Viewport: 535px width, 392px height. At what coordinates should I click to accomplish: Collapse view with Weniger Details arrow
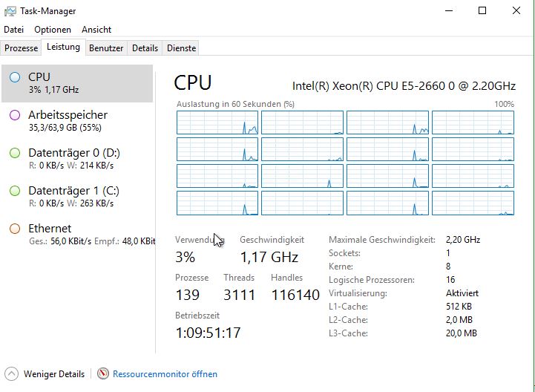(x=12, y=374)
